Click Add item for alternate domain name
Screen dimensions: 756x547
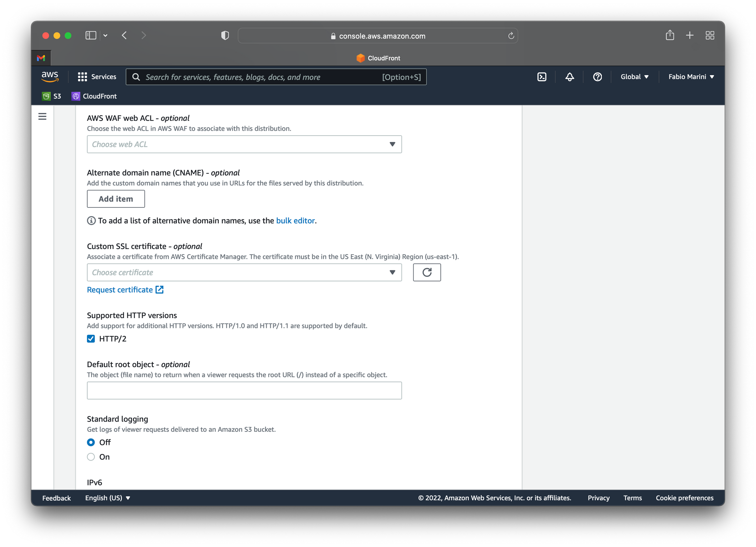coord(116,199)
